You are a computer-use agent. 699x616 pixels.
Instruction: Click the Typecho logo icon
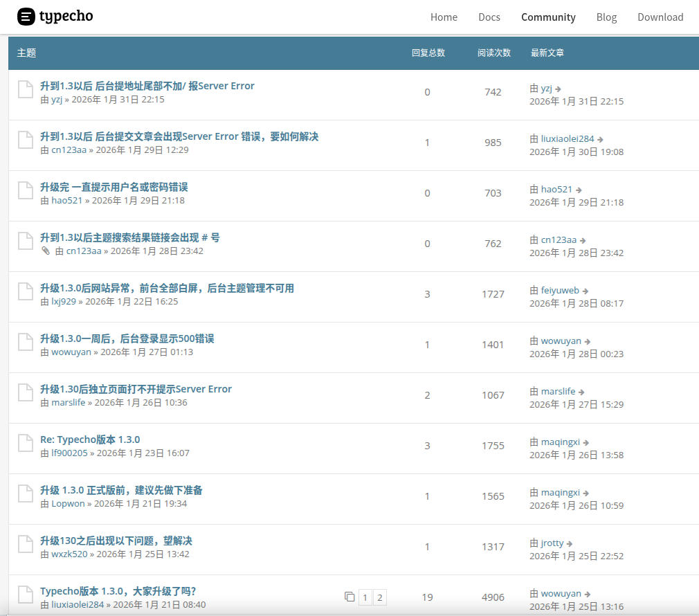pos(26,17)
